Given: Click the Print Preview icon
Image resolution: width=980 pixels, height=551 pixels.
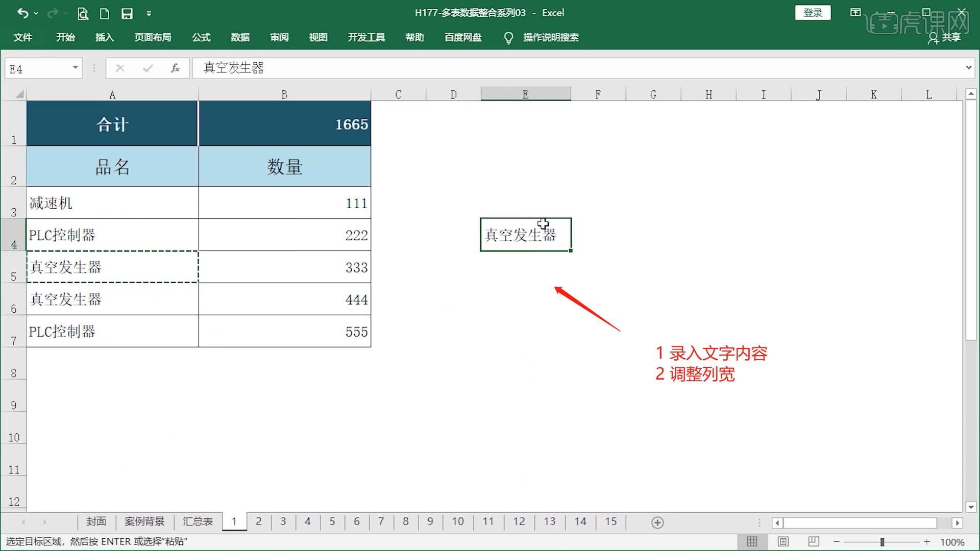Looking at the screenshot, I should point(83,14).
